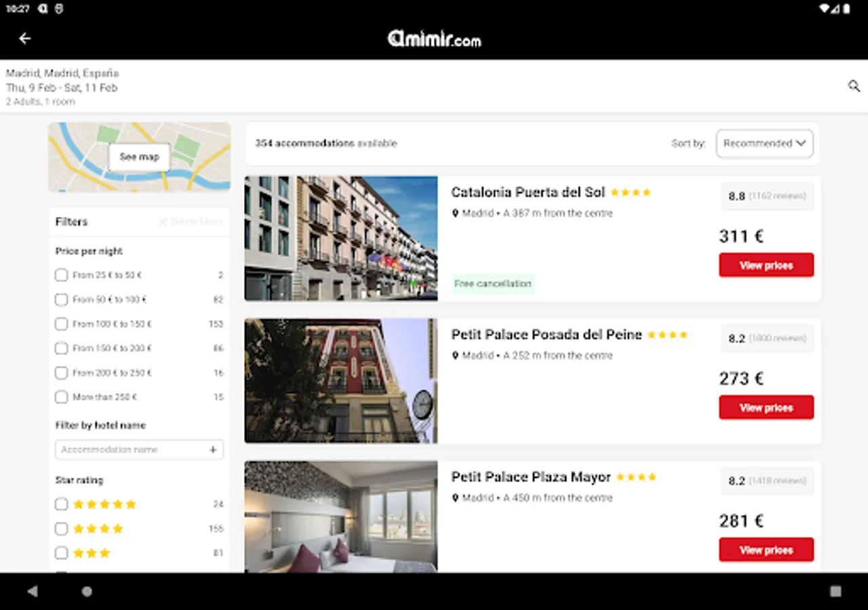The height and width of the screenshot is (610, 868).
Task: Click A 387 m from the centre text
Action: click(x=558, y=213)
